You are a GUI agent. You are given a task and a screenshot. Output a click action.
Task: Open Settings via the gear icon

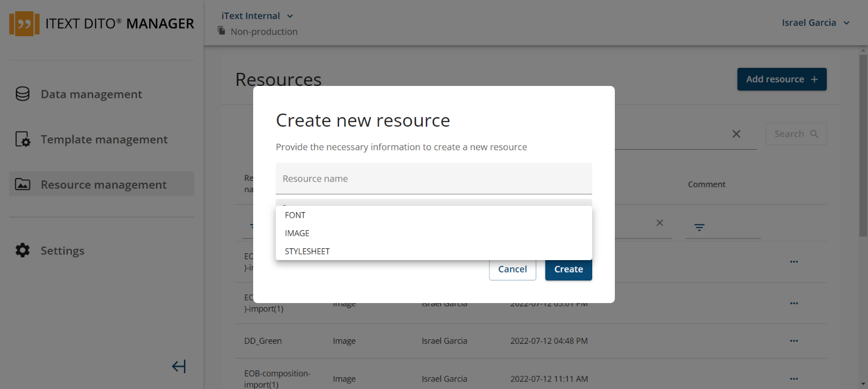tap(22, 250)
